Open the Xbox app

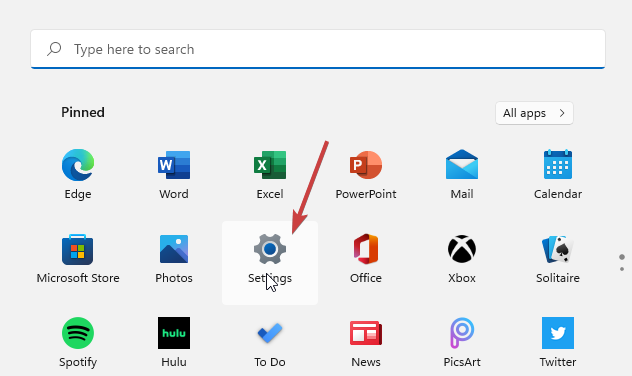click(x=462, y=249)
